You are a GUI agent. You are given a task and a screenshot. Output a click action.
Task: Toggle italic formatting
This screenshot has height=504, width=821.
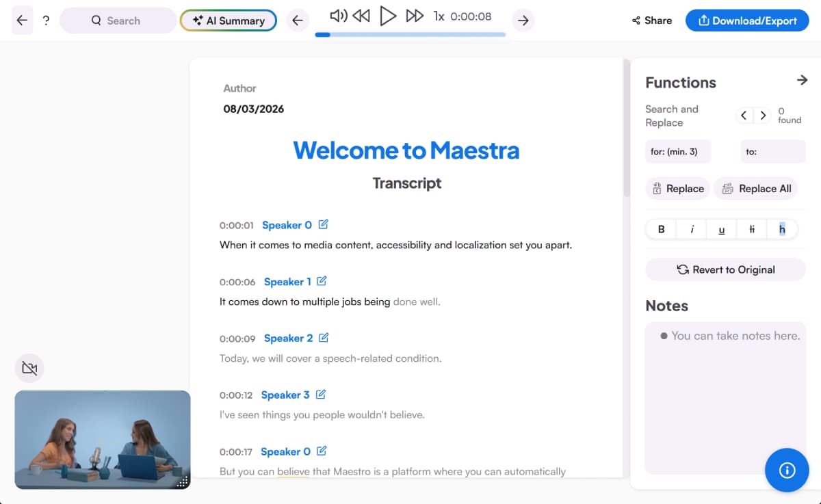click(x=692, y=229)
